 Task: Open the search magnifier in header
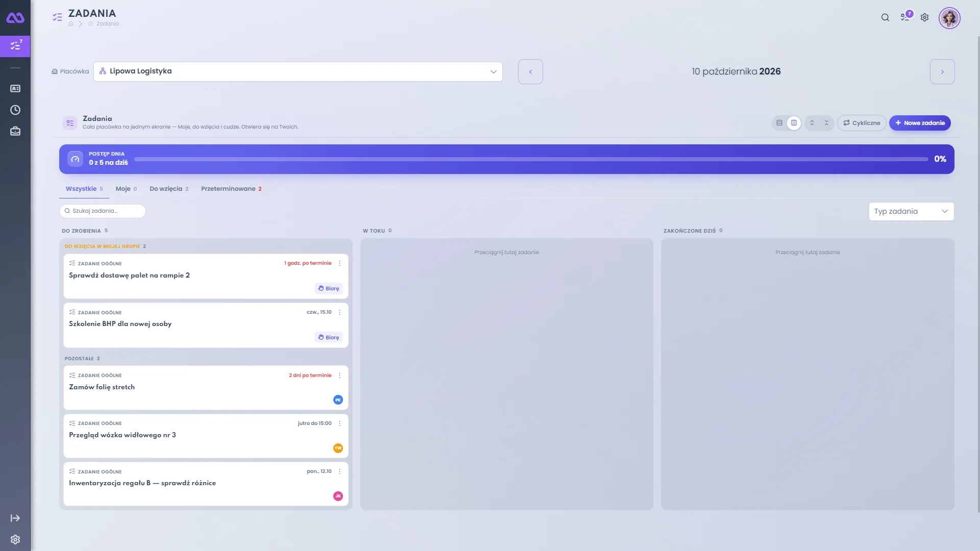(x=885, y=17)
